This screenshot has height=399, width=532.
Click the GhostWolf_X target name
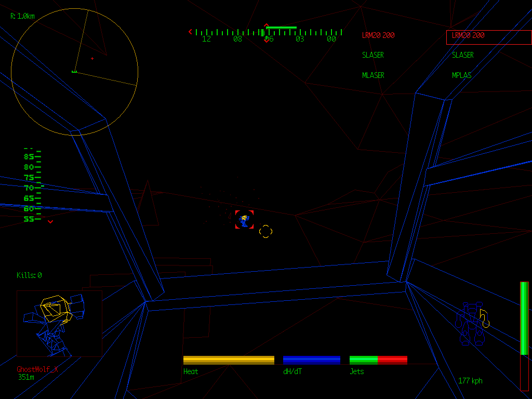[37, 369]
